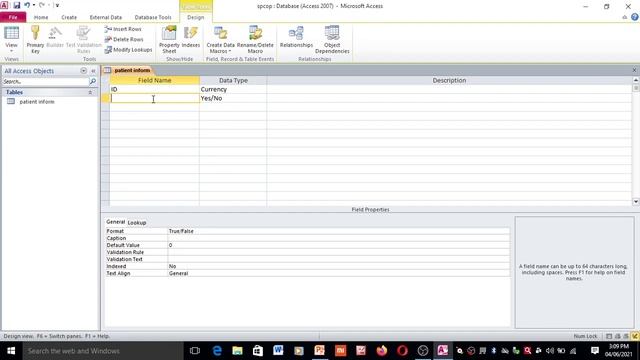Open Word from the taskbar
Screen dimensions: 640x360
coord(278,351)
